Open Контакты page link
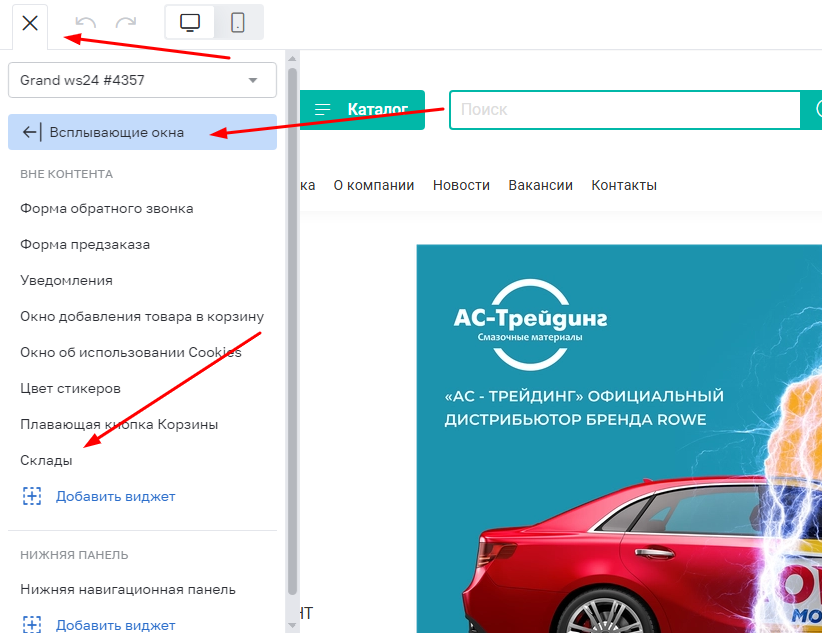Viewport: 822px width, 633px height. (624, 185)
